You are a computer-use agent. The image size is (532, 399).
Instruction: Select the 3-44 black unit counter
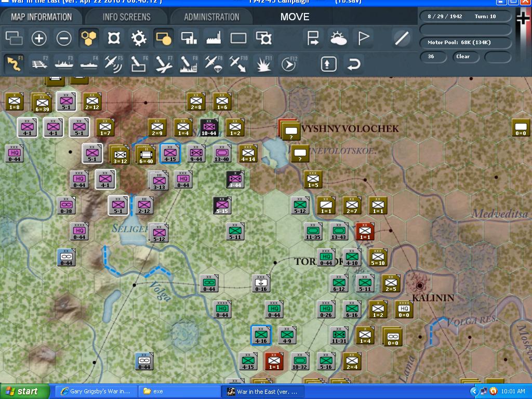click(x=235, y=179)
